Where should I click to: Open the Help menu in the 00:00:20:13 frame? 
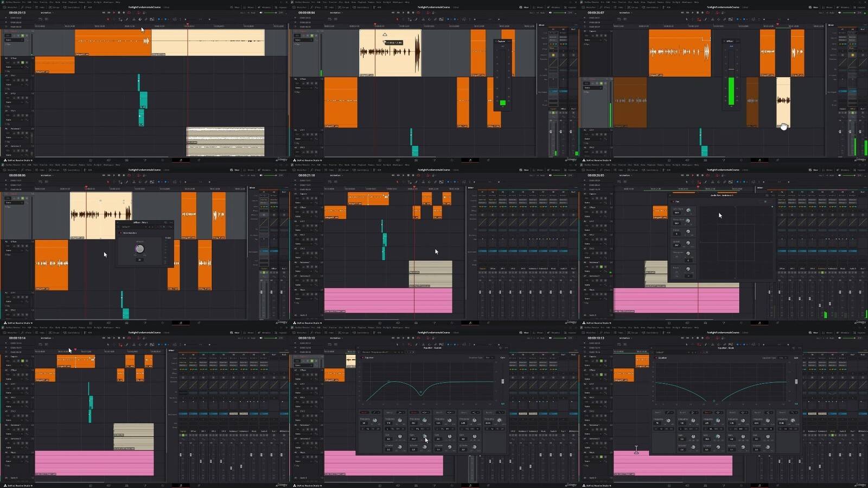[118, 2]
